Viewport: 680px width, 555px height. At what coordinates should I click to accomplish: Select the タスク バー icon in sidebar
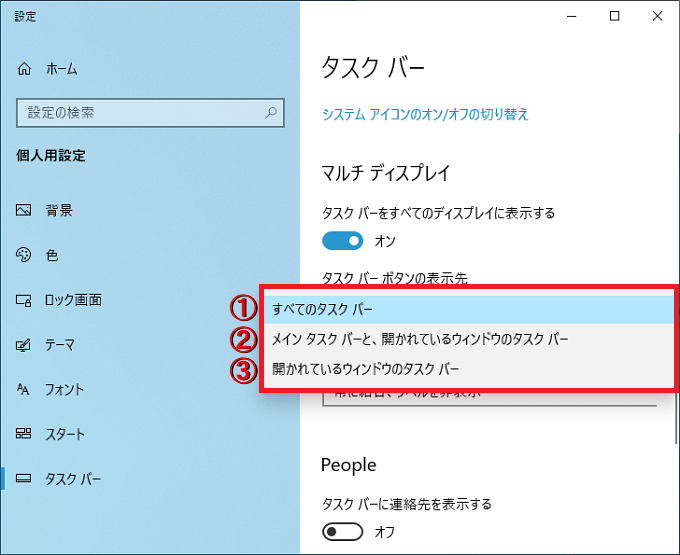[23, 478]
